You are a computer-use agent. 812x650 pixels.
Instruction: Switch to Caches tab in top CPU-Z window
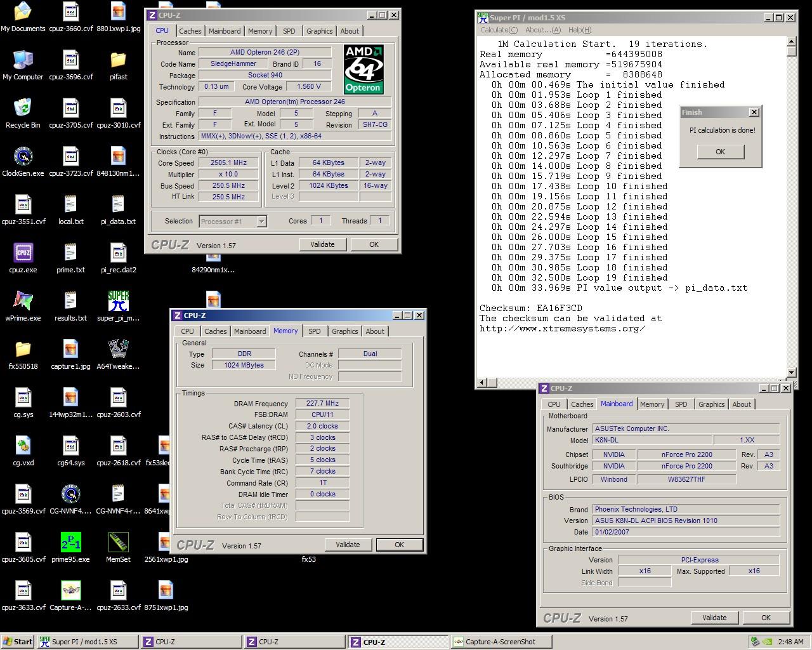point(190,31)
